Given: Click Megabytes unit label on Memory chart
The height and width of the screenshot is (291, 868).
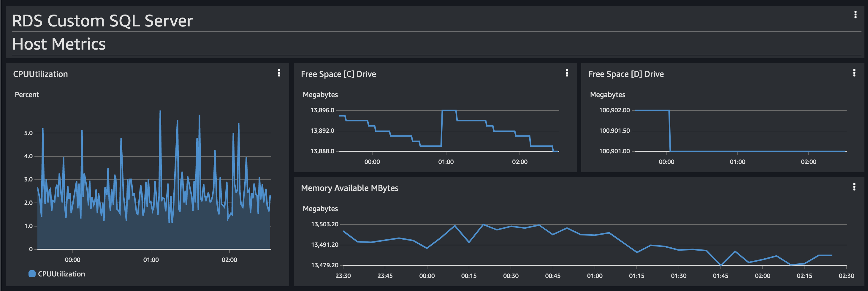Looking at the screenshot, I should click(320, 209).
